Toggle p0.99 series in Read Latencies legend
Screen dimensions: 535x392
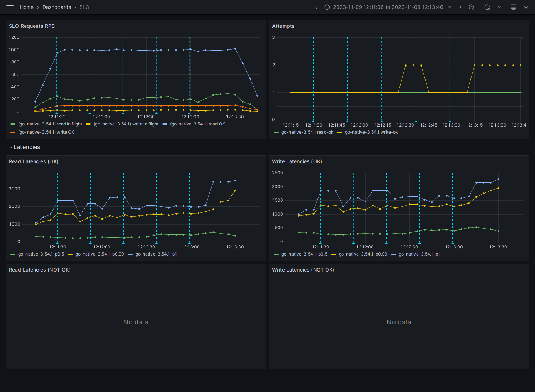(x=100, y=254)
